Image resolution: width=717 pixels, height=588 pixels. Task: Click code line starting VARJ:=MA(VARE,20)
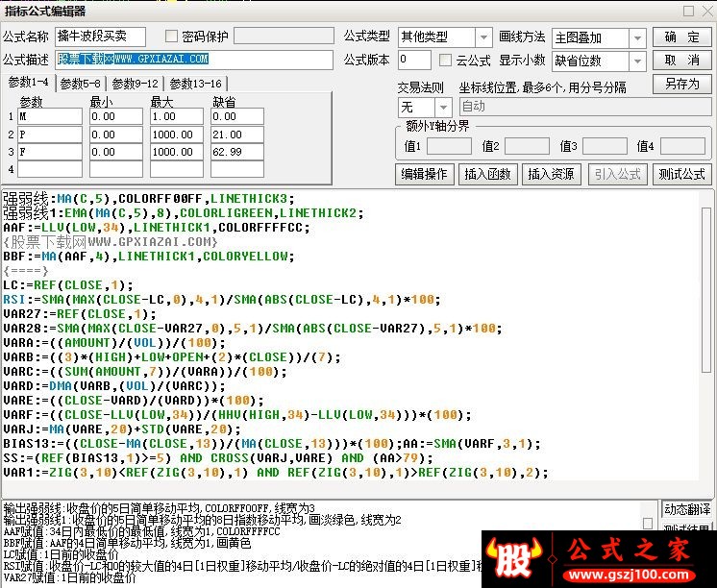pyautogui.click(x=122, y=429)
